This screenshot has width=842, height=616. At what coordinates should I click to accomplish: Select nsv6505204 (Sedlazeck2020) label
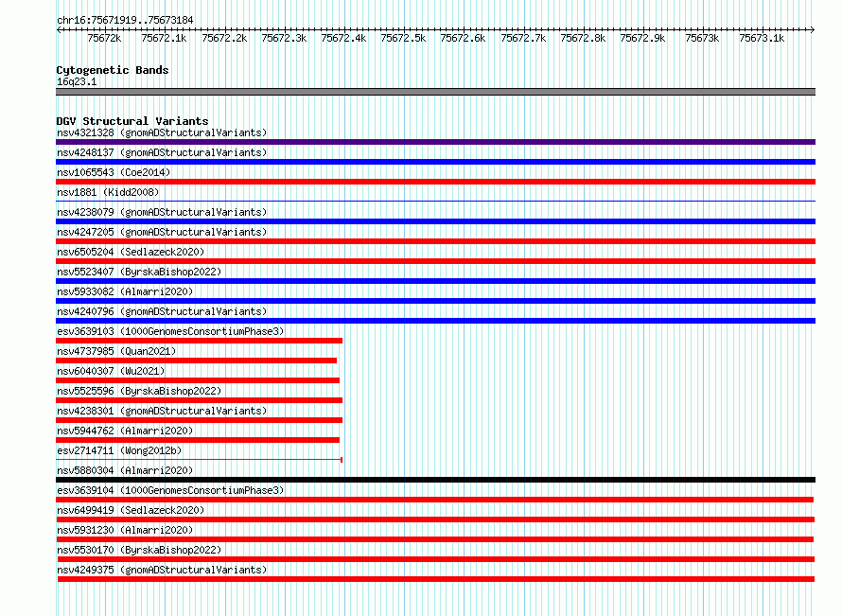(131, 252)
